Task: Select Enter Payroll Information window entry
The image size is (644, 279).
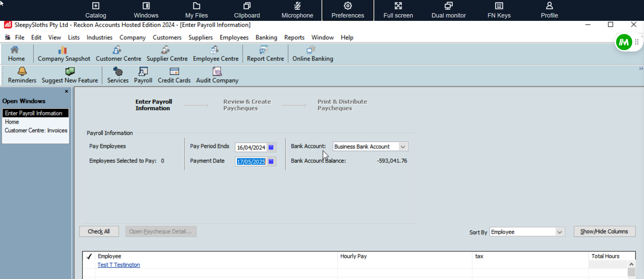Action: [36, 113]
